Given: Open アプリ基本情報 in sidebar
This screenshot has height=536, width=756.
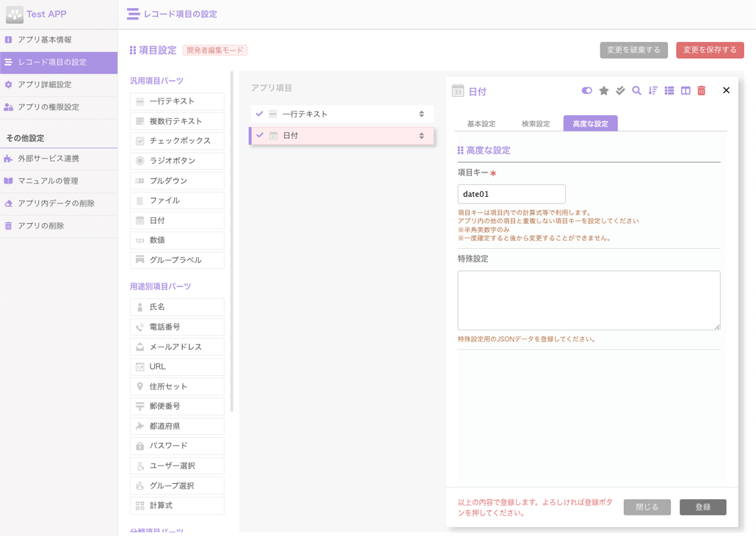Looking at the screenshot, I should 59,40.
